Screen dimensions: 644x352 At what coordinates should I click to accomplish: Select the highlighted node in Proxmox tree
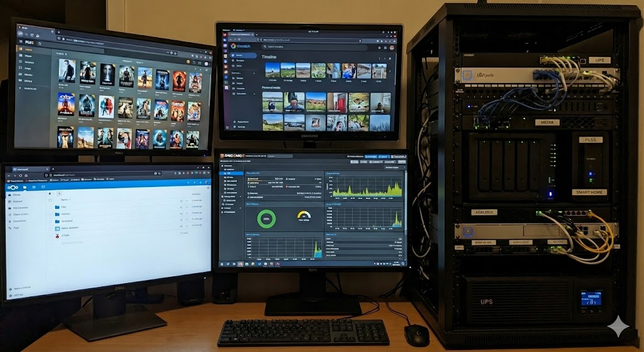(x=231, y=173)
